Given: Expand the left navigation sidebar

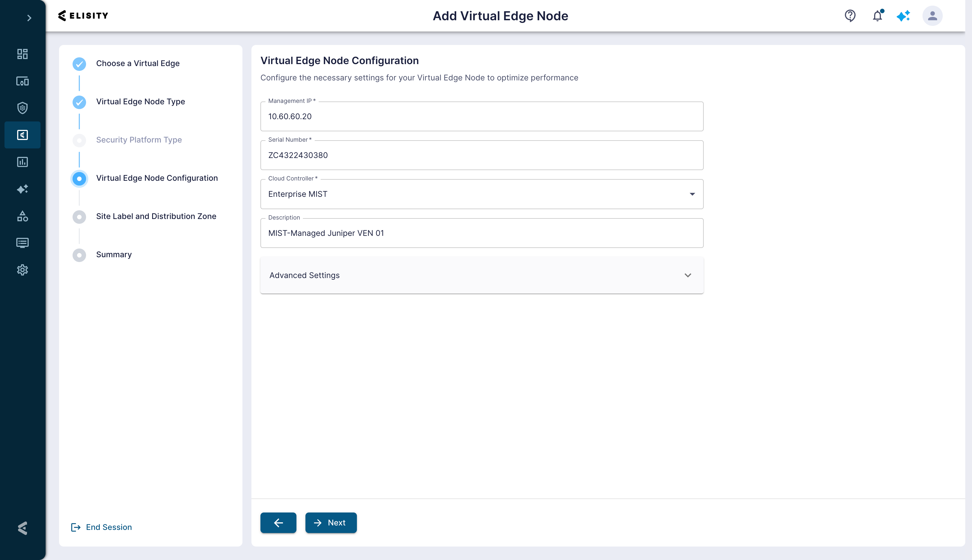Looking at the screenshot, I should (x=29, y=18).
